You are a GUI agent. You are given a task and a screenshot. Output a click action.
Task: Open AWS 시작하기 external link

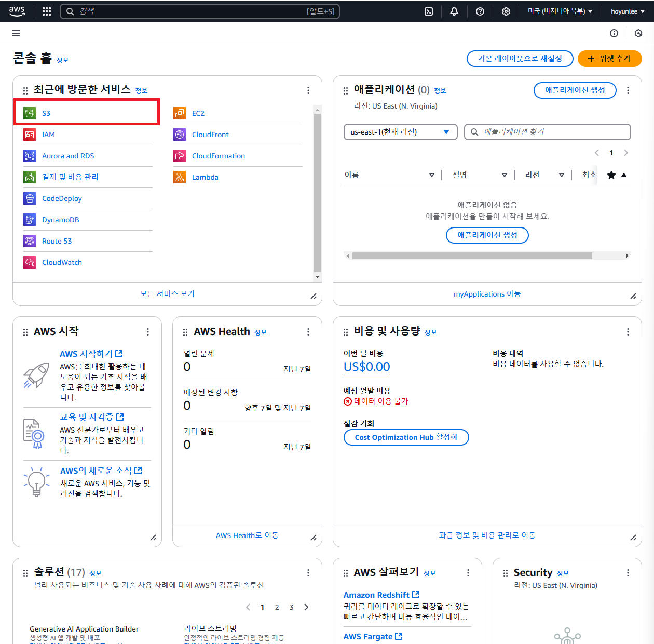click(x=91, y=354)
